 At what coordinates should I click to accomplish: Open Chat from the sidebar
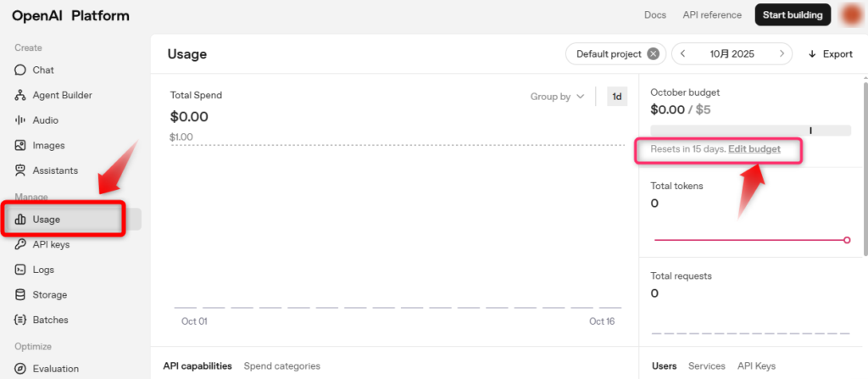(42, 70)
